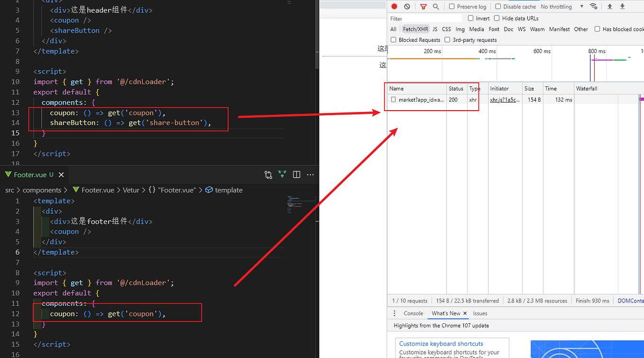Select the Font request type filter
The width and height of the screenshot is (644, 358).
[x=494, y=29]
